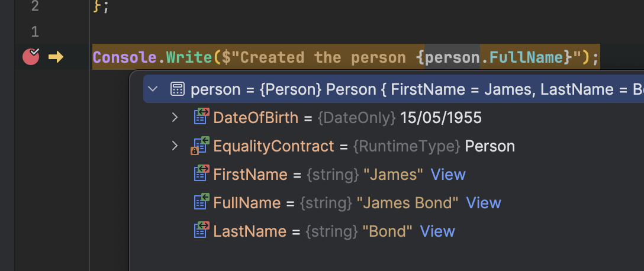Click the FullName property icon
Viewport: 644px width, 271px height.
[x=201, y=202]
